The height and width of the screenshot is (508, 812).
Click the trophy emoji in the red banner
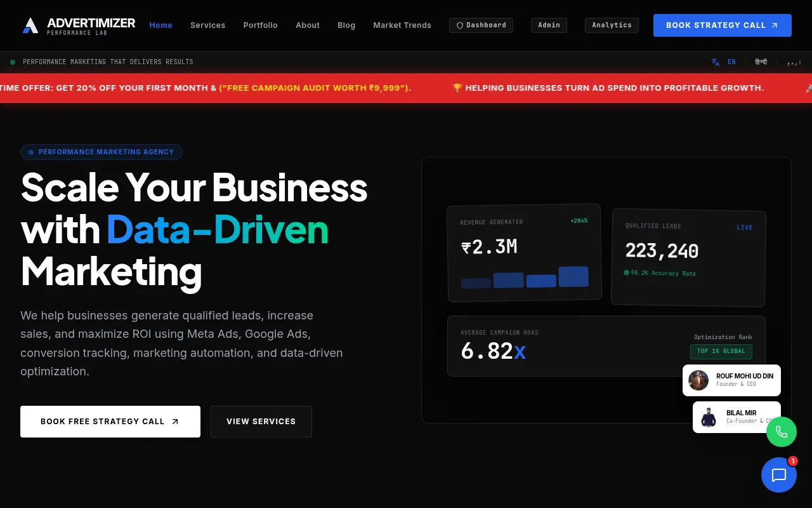pyautogui.click(x=457, y=88)
